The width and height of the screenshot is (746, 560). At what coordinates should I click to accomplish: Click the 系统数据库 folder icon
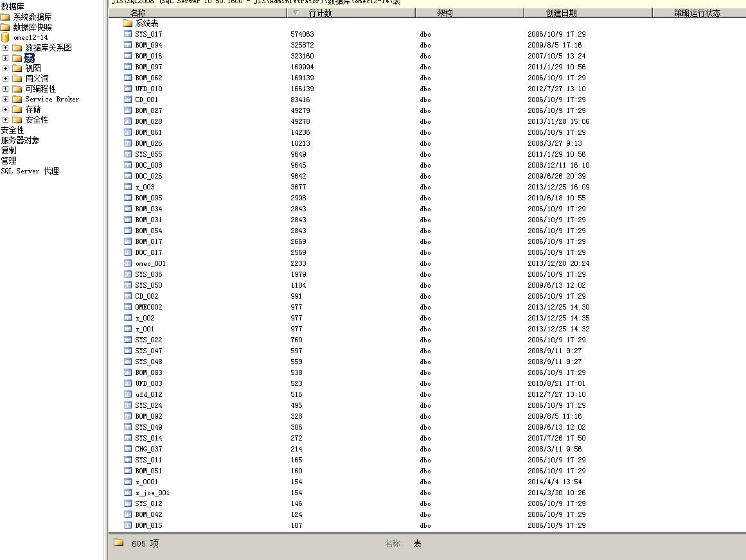(5, 17)
